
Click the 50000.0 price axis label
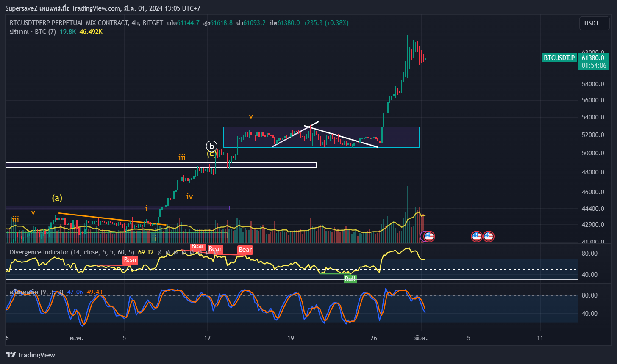592,153
